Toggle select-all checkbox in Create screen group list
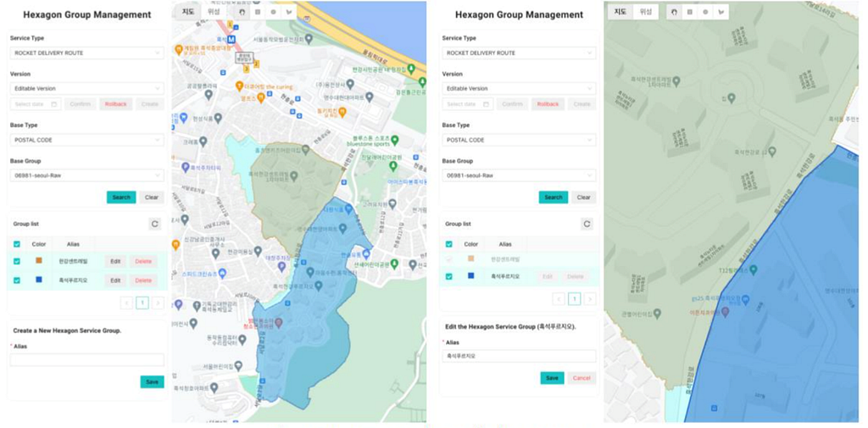868x428 pixels. 17,243
